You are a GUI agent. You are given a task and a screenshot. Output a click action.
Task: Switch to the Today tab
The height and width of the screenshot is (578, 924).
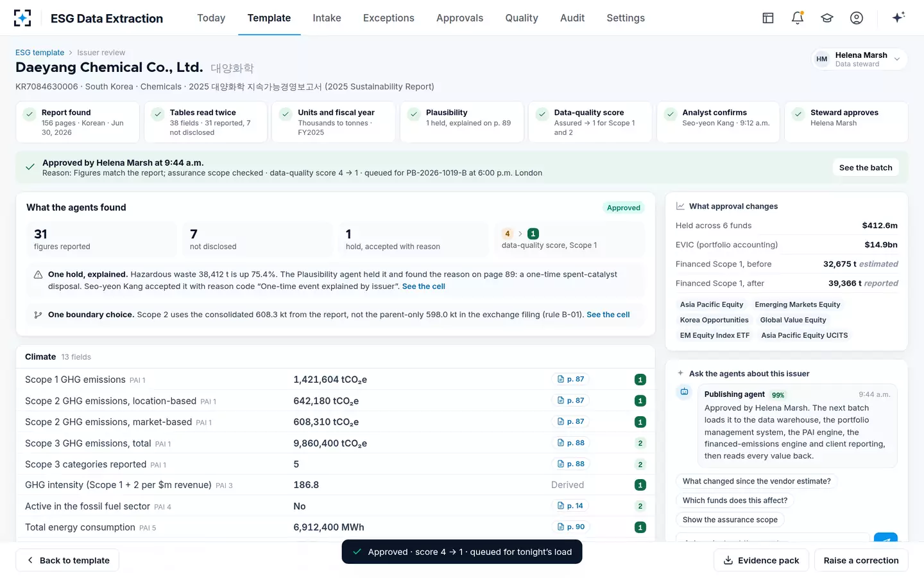pyautogui.click(x=211, y=18)
